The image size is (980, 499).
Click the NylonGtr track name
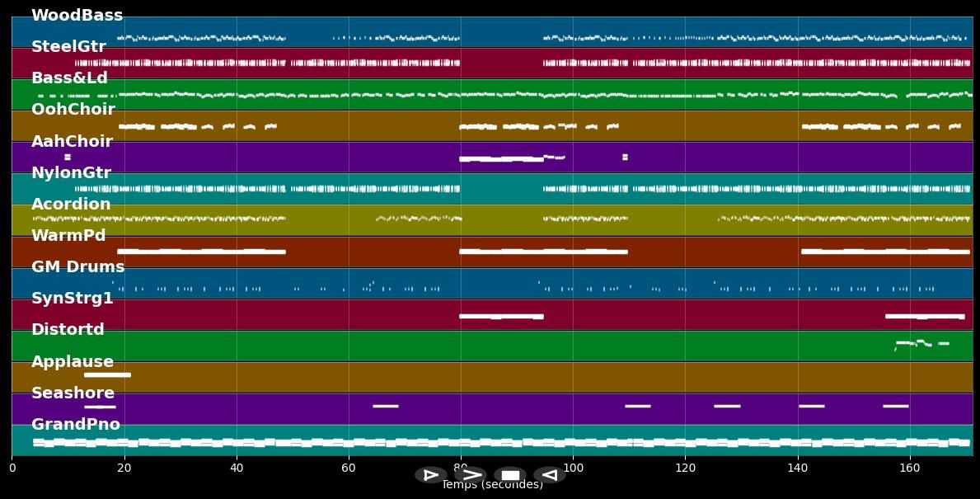click(71, 173)
